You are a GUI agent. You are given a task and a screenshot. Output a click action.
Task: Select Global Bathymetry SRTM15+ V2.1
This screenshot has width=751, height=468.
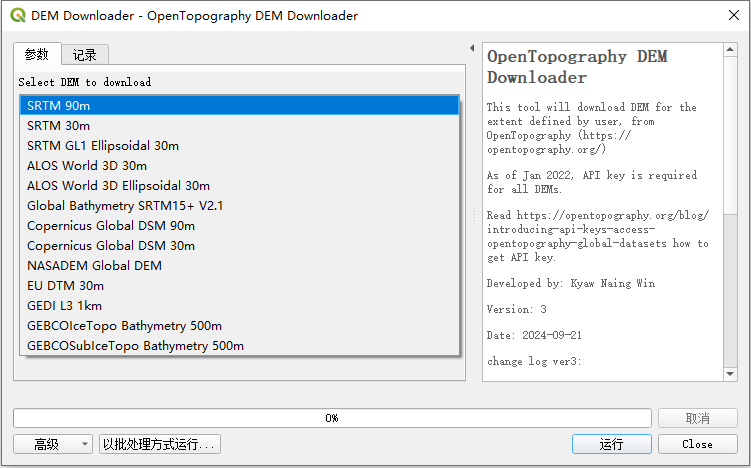pyautogui.click(x=239, y=206)
